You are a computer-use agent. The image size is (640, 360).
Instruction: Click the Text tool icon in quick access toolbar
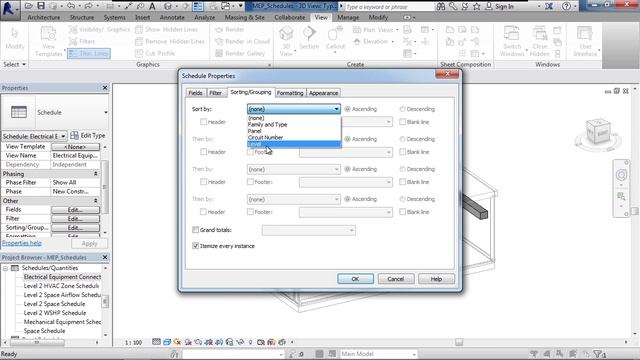pyautogui.click(x=152, y=6)
